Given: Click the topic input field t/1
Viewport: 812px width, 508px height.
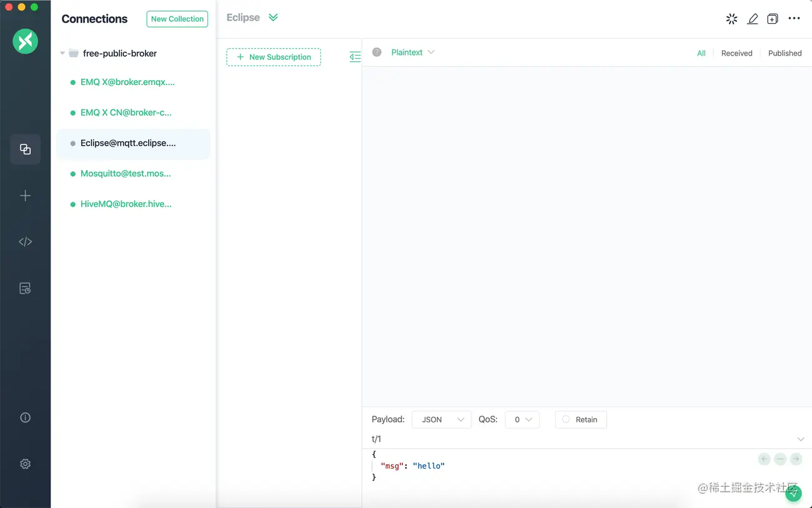Looking at the screenshot, I should [x=581, y=439].
